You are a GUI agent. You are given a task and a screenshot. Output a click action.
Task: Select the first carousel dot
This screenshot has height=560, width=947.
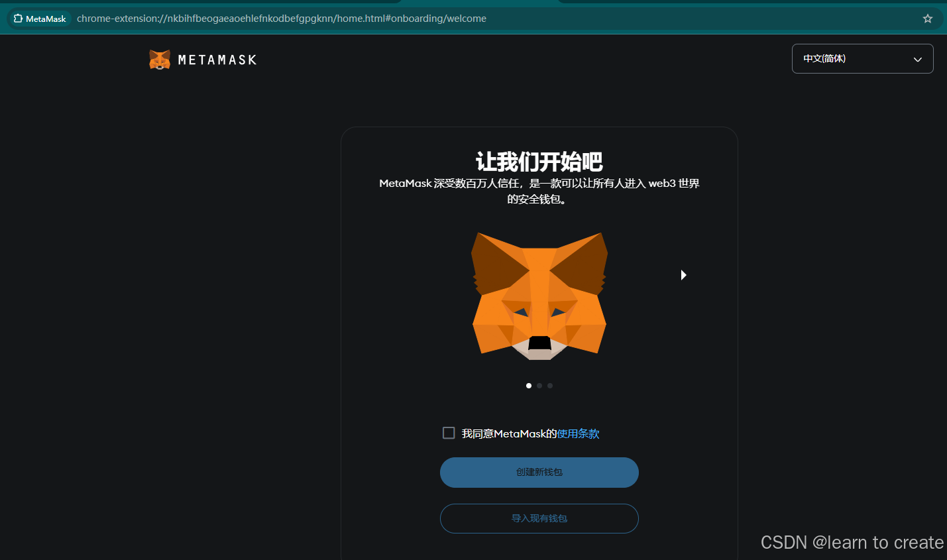point(529,386)
